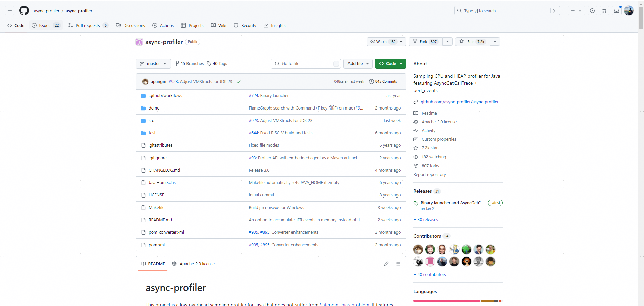The width and height of the screenshot is (644, 306).
Task: Open the hamburger navigation menu
Action: (10, 11)
